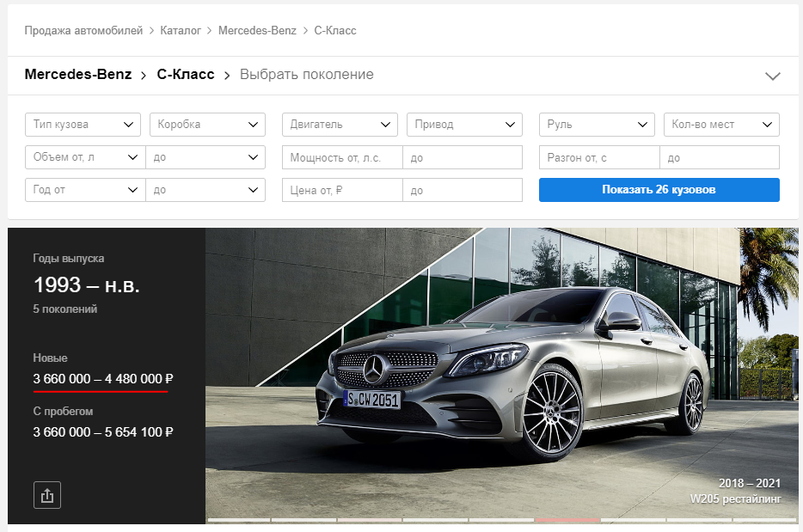Open the Руль dropdown
Viewport: 803px width, 532px height.
pyautogui.click(x=598, y=125)
